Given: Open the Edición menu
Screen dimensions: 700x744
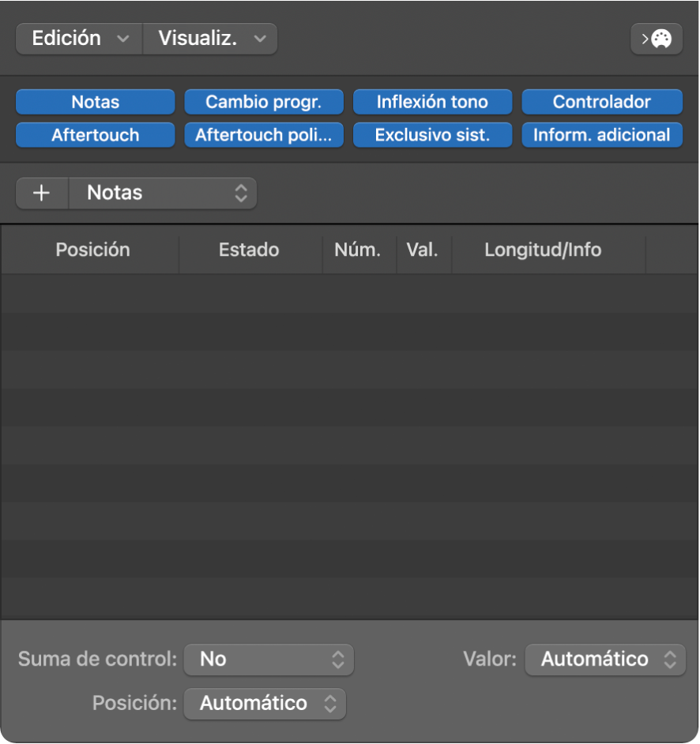Looking at the screenshot, I should [79, 39].
